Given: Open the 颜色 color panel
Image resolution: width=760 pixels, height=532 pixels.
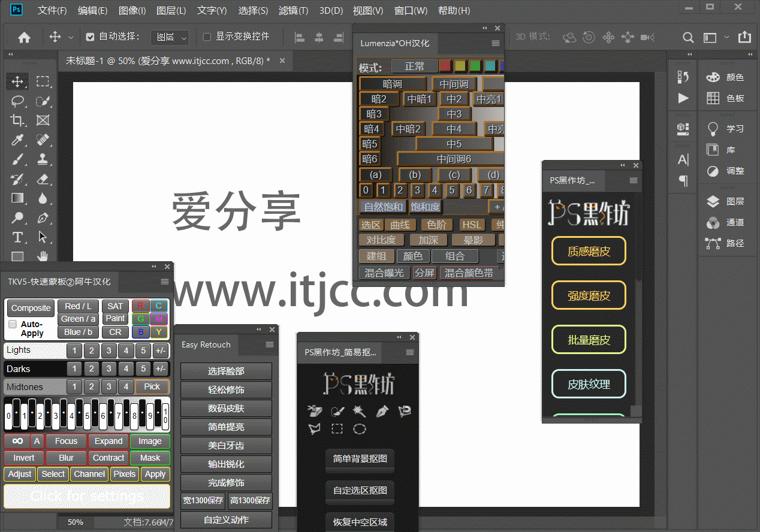Looking at the screenshot, I should tap(726, 77).
